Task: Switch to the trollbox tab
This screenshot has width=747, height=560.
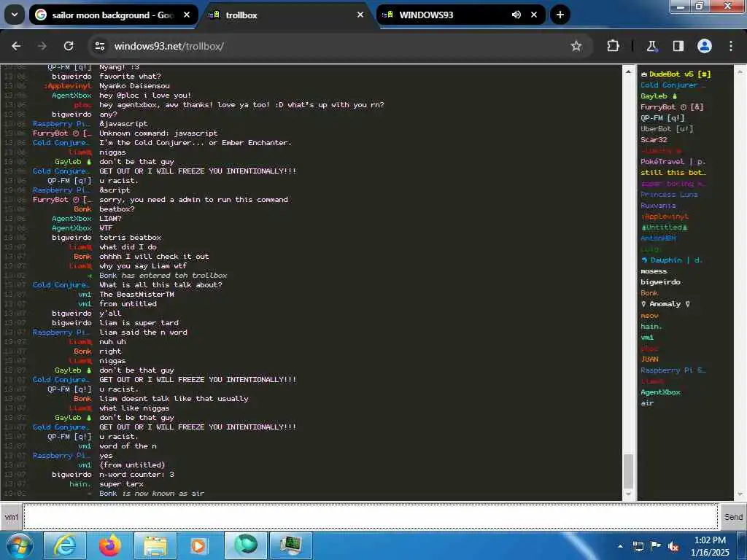Action: [287, 15]
